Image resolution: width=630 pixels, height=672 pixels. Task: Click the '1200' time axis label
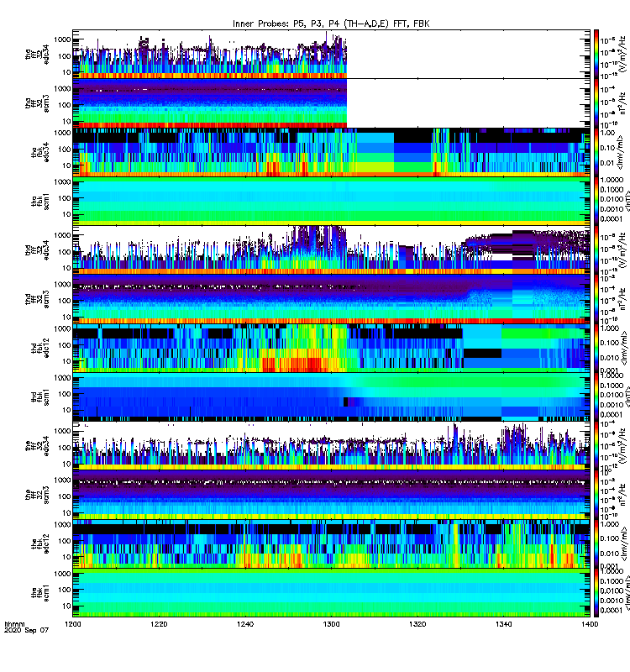click(73, 624)
